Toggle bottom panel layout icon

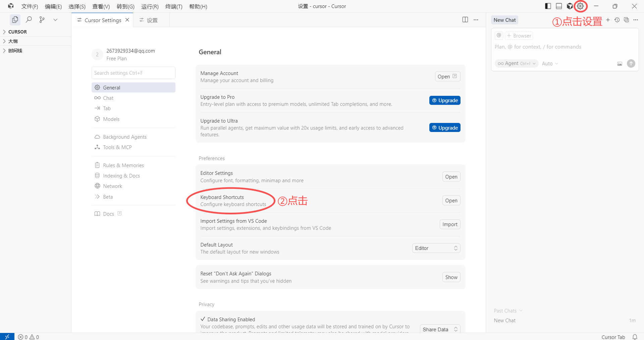559,6
